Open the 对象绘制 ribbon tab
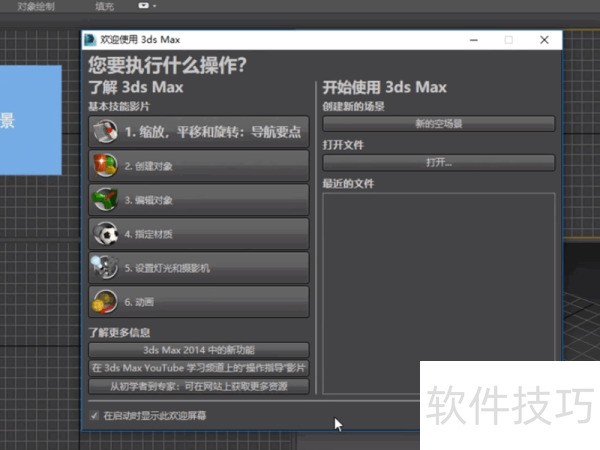The height and width of the screenshot is (450, 600). (x=35, y=6)
